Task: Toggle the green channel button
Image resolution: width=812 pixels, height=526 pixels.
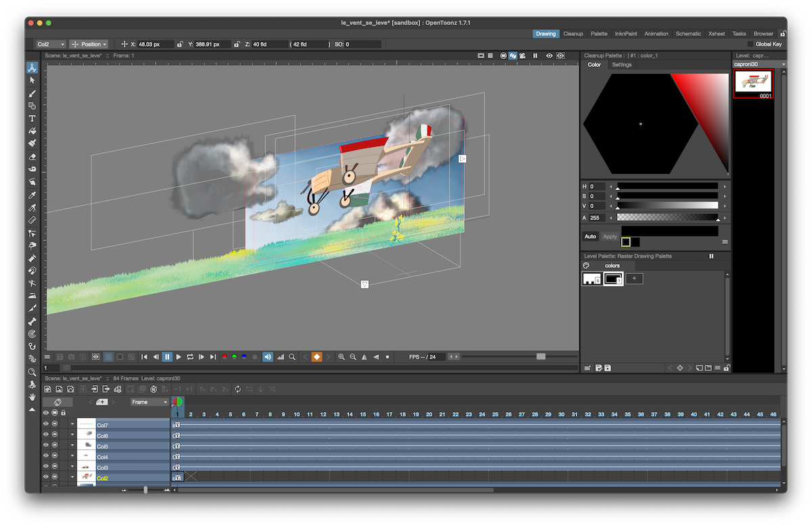Action: [x=234, y=357]
